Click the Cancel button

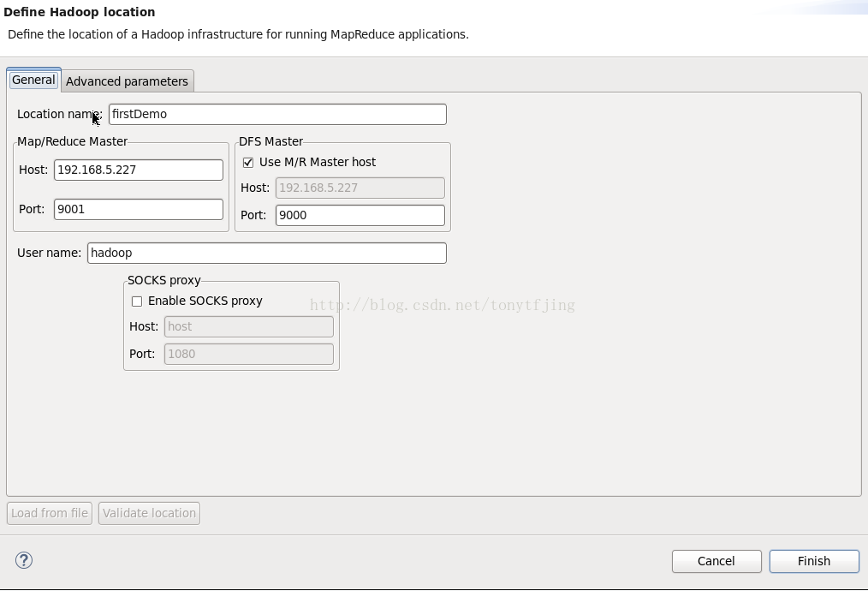[716, 561]
